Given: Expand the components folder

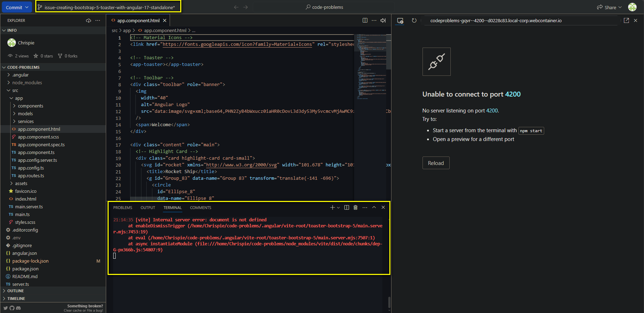Looking at the screenshot, I should (53, 106).
